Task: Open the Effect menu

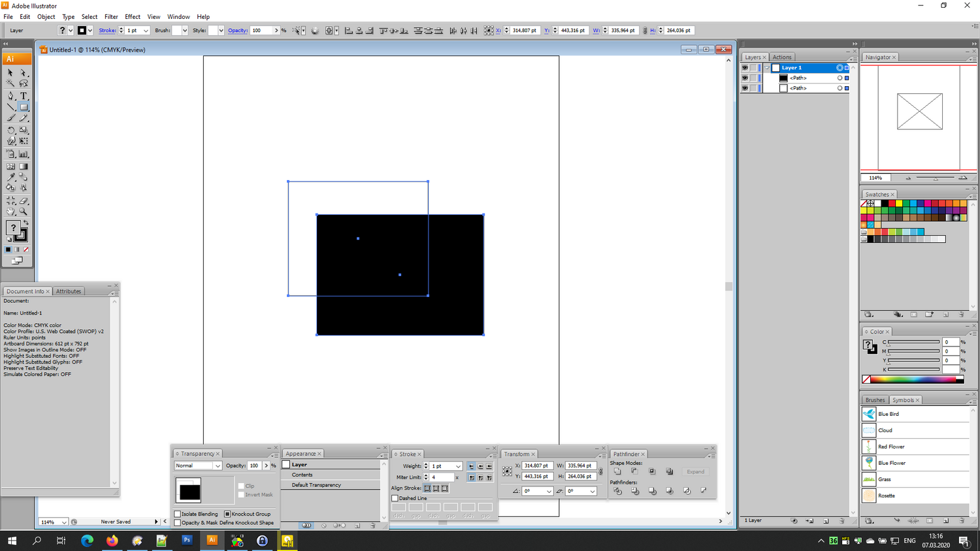Action: coord(133,17)
